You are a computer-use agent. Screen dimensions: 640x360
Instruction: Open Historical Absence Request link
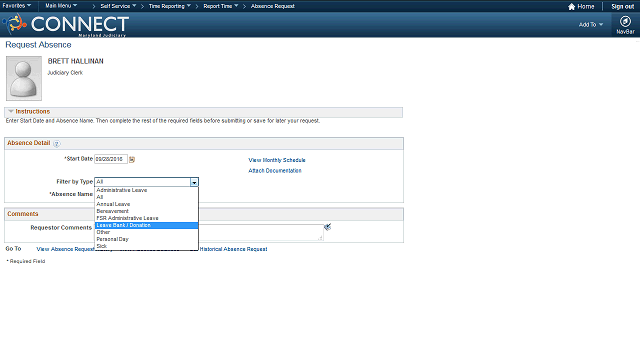[233, 249]
